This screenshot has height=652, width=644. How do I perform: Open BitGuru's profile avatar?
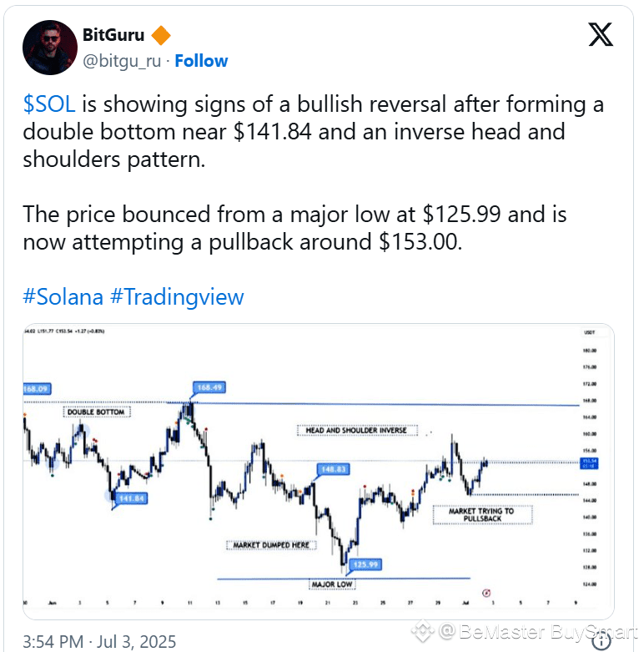click(50, 48)
